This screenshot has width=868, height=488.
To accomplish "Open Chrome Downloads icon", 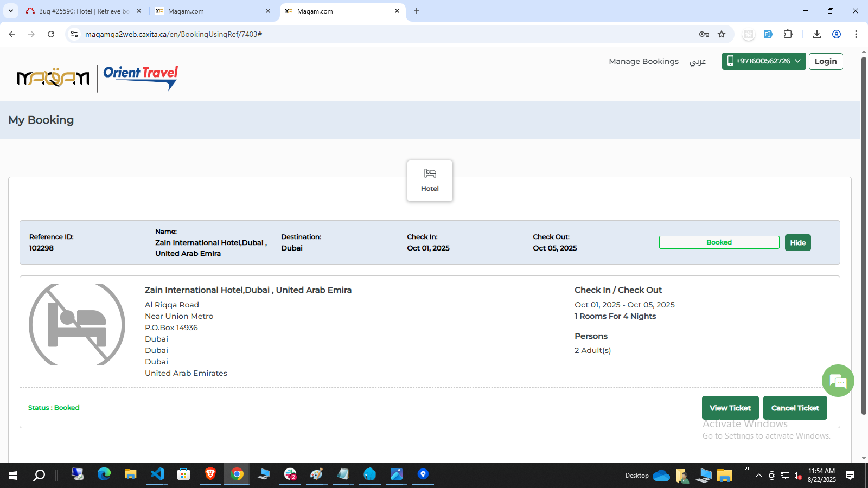I will click(816, 34).
